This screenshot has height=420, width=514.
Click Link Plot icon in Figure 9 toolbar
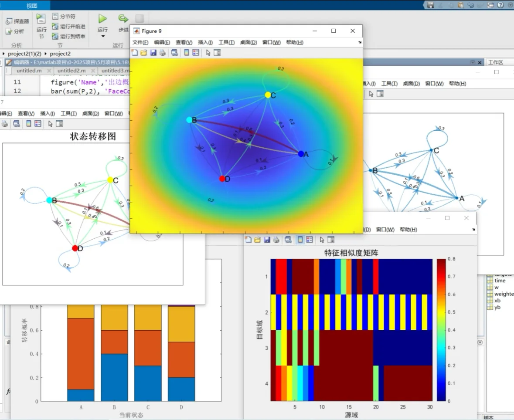(x=174, y=52)
